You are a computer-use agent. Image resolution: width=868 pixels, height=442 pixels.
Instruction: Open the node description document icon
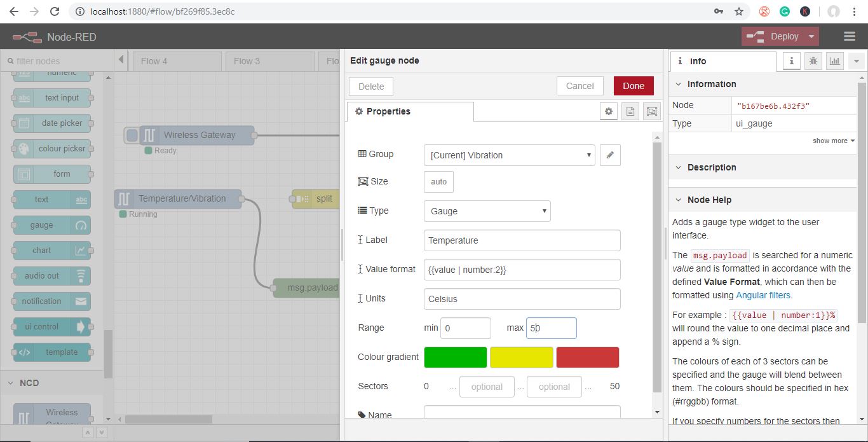[630, 111]
